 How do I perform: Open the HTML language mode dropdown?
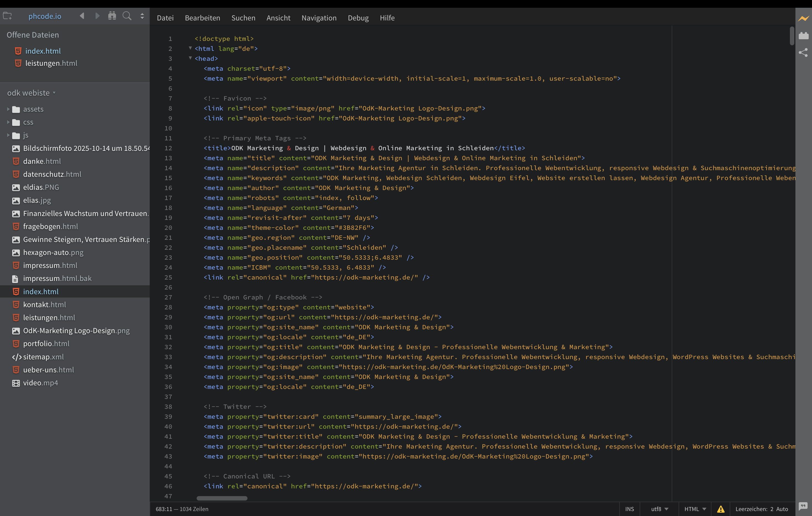tap(695, 509)
